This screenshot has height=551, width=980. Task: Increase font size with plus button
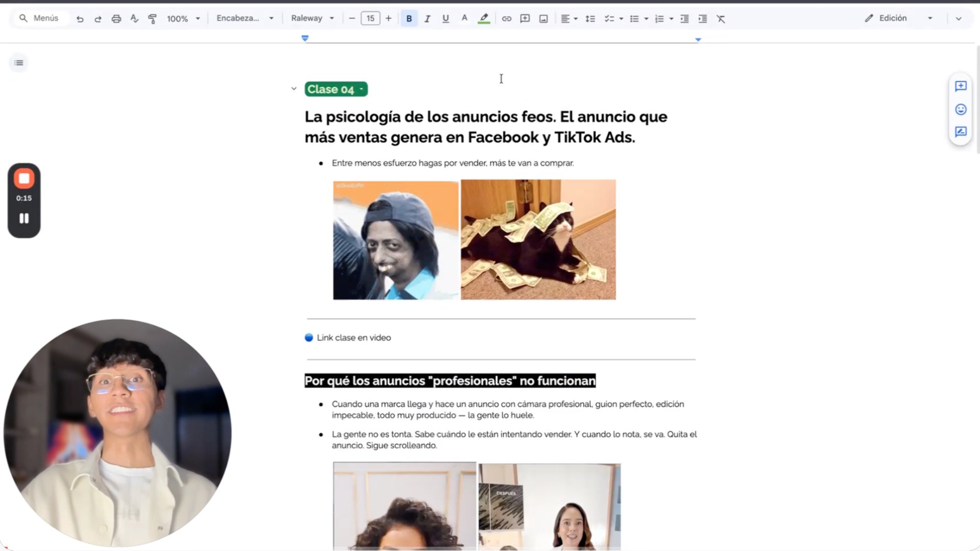coord(388,18)
